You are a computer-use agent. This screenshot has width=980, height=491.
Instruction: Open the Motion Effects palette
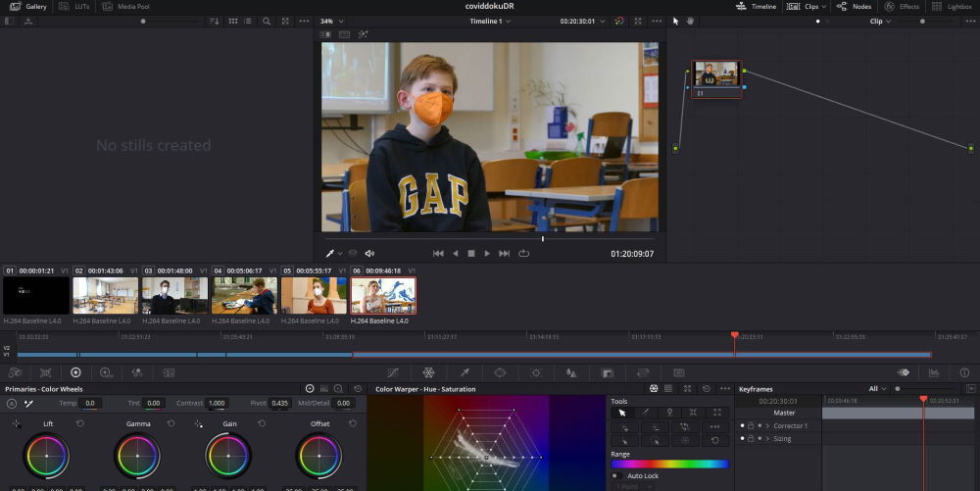pyautogui.click(x=169, y=373)
